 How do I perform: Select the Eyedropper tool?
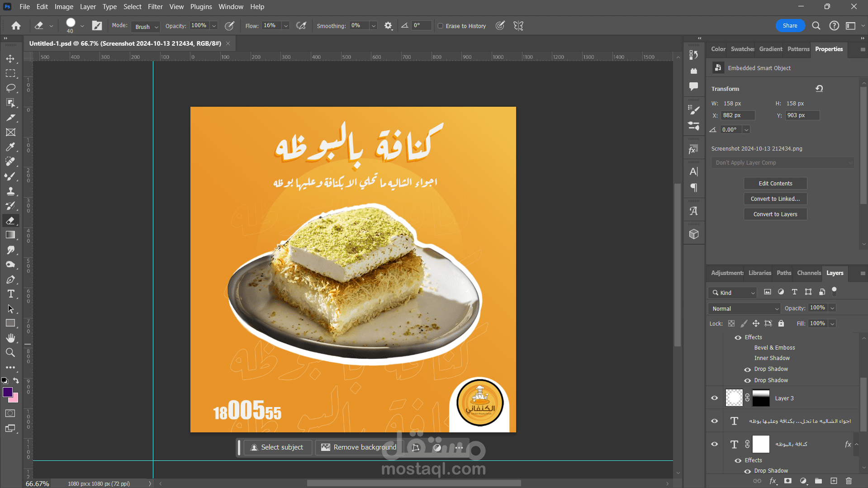click(10, 147)
